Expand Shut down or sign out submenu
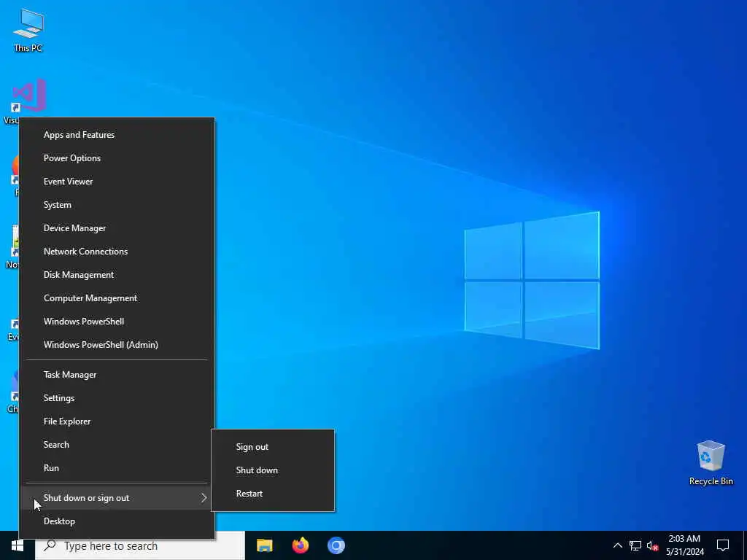This screenshot has width=747, height=560. click(117, 498)
